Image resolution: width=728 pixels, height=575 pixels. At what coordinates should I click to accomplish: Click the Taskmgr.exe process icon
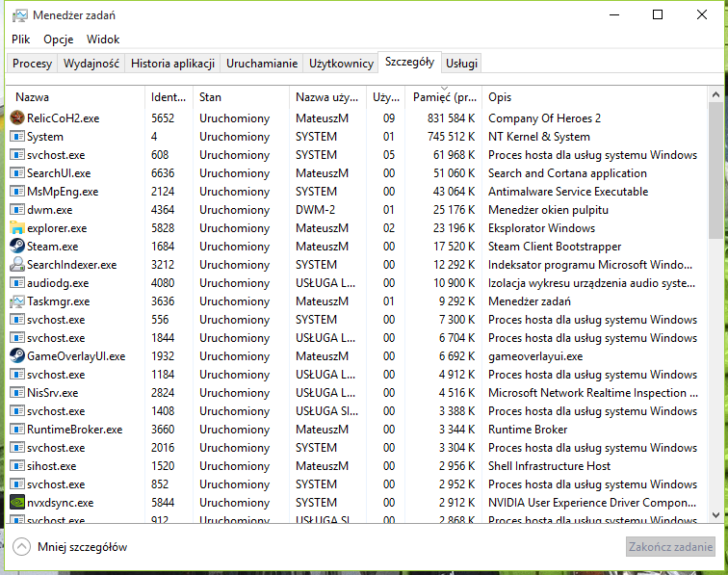coord(17,301)
